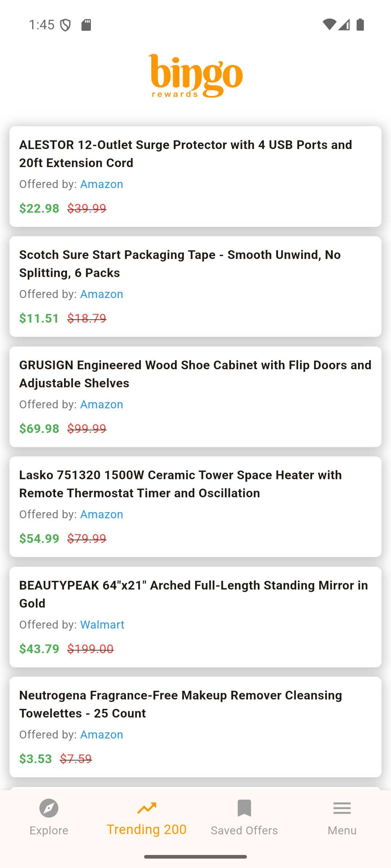Open the ALESTOR 12-Outlet Surge Protector title
The height and width of the screenshot is (868, 391).
tap(185, 154)
